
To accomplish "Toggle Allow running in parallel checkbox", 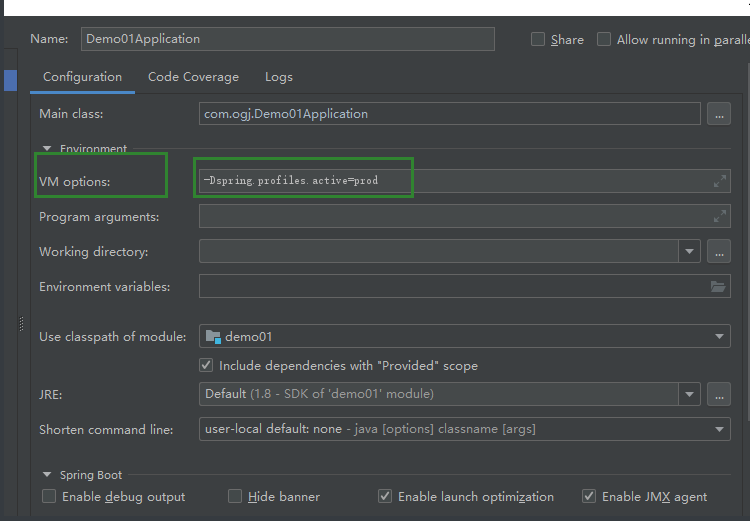I will pos(604,39).
